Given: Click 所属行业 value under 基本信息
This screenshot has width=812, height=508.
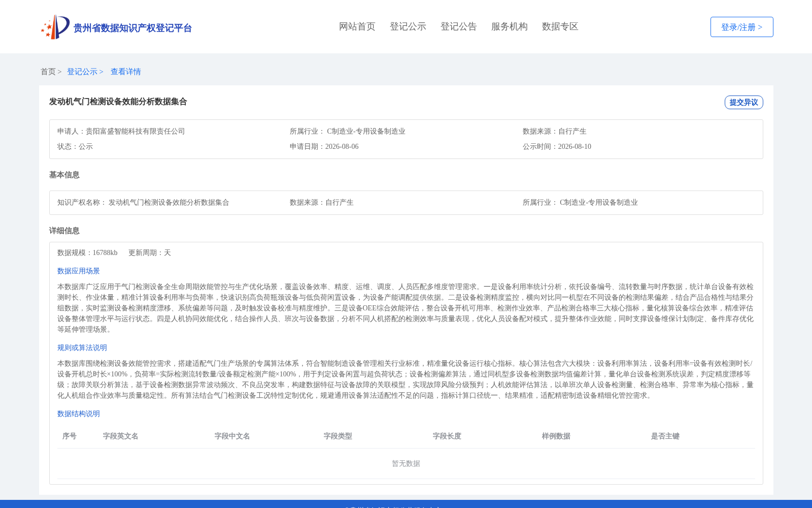Looking at the screenshot, I should (599, 202).
